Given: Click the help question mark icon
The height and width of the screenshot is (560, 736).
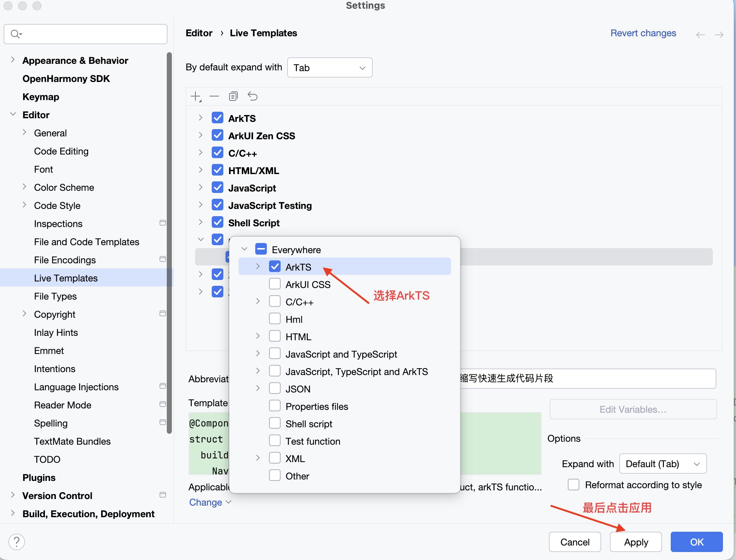Looking at the screenshot, I should 17,542.
